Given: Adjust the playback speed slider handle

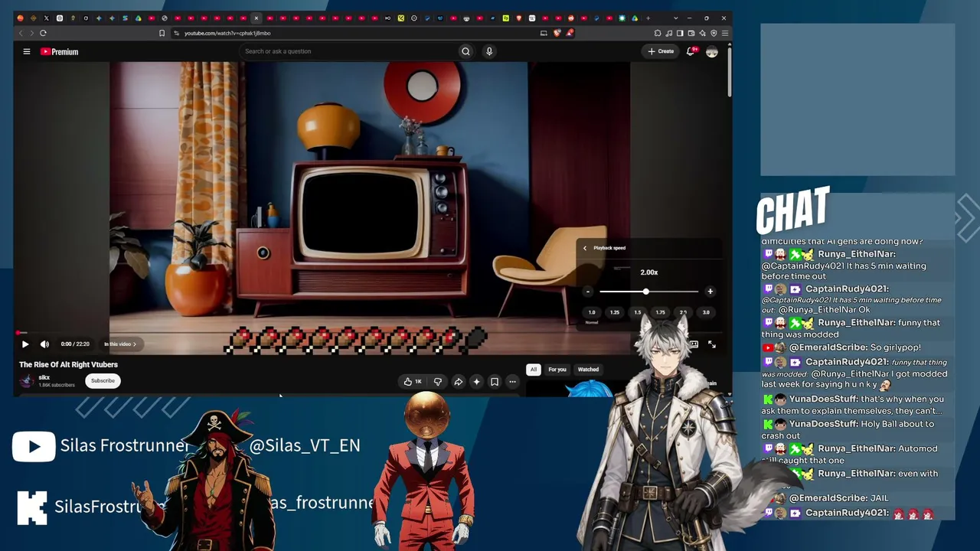Looking at the screenshot, I should [x=645, y=292].
